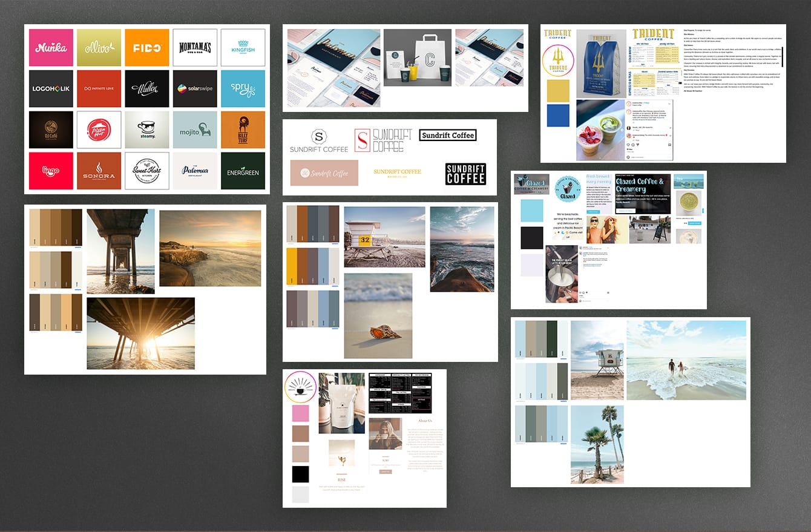Click the lifeguard tower number 32 photo
The width and height of the screenshot is (811, 532).
384,237
